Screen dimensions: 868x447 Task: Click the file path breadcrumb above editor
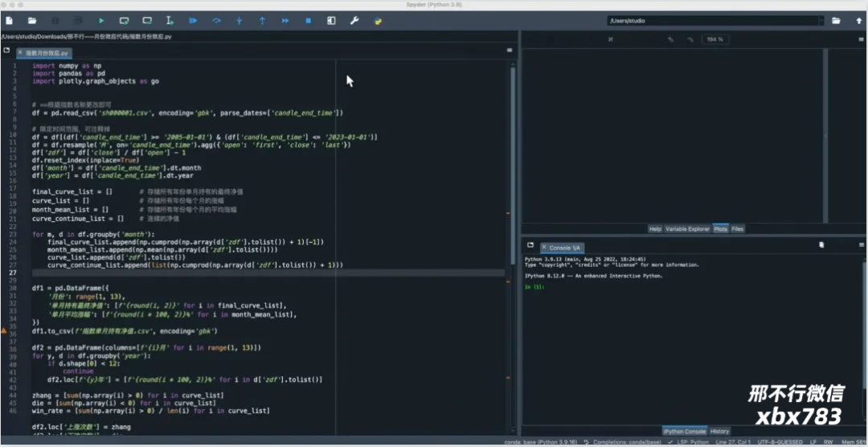[x=86, y=36]
